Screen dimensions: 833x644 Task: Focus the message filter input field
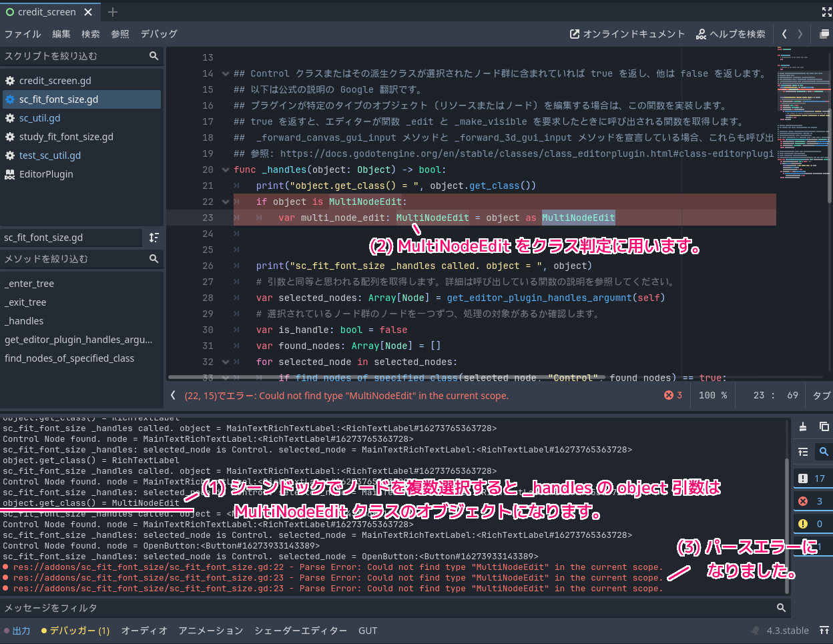pyautogui.click(x=395, y=608)
